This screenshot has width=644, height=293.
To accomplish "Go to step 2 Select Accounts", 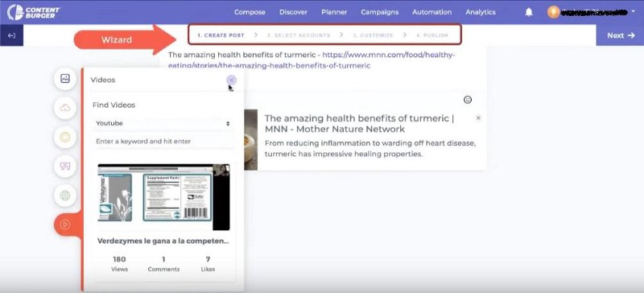I will click(x=299, y=35).
